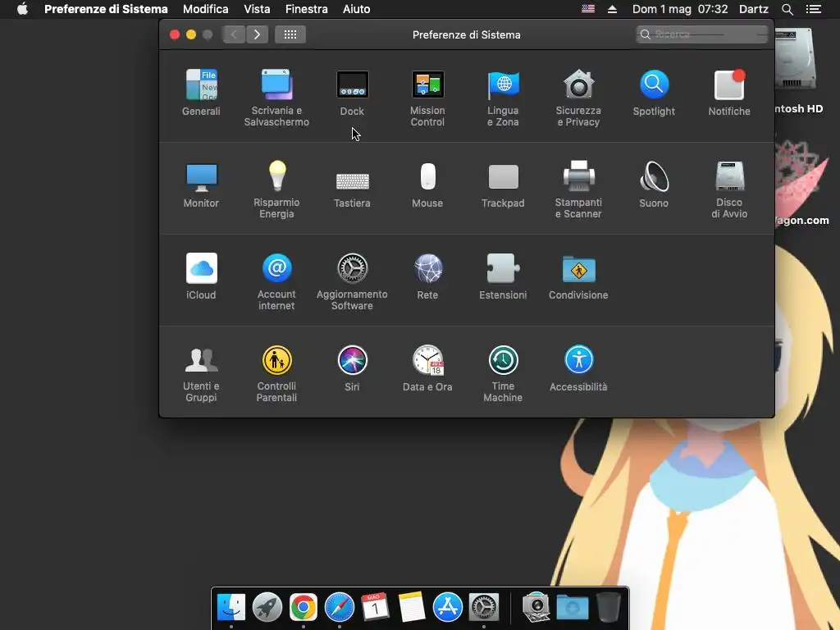Open the Finestra menu
This screenshot has width=840, height=630.
[307, 9]
